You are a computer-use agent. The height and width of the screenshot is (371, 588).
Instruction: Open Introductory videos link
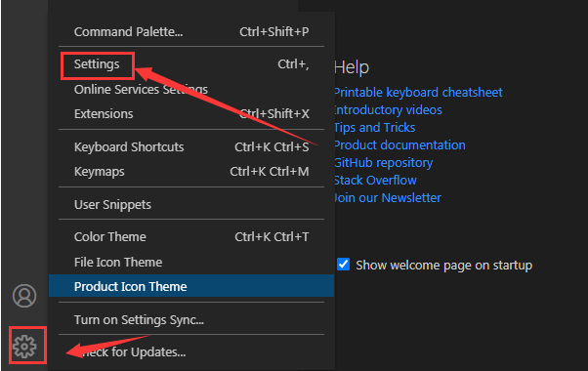point(388,109)
